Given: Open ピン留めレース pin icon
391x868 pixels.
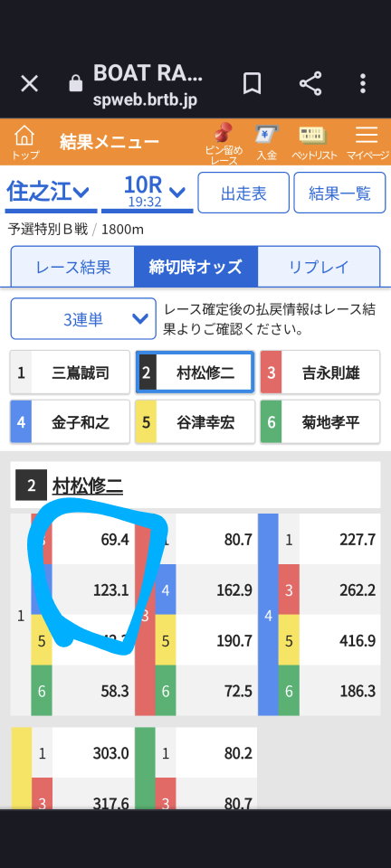Looking at the screenshot, I should tap(224, 144).
